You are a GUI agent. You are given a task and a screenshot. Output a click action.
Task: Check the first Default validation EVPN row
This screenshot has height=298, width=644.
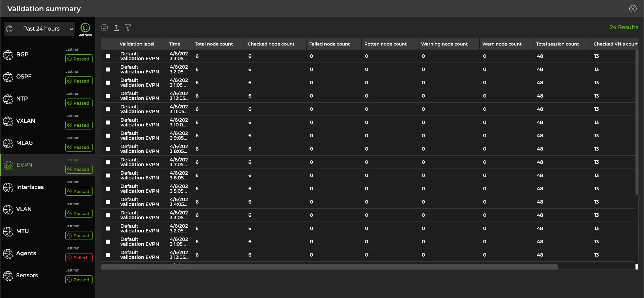coord(108,56)
